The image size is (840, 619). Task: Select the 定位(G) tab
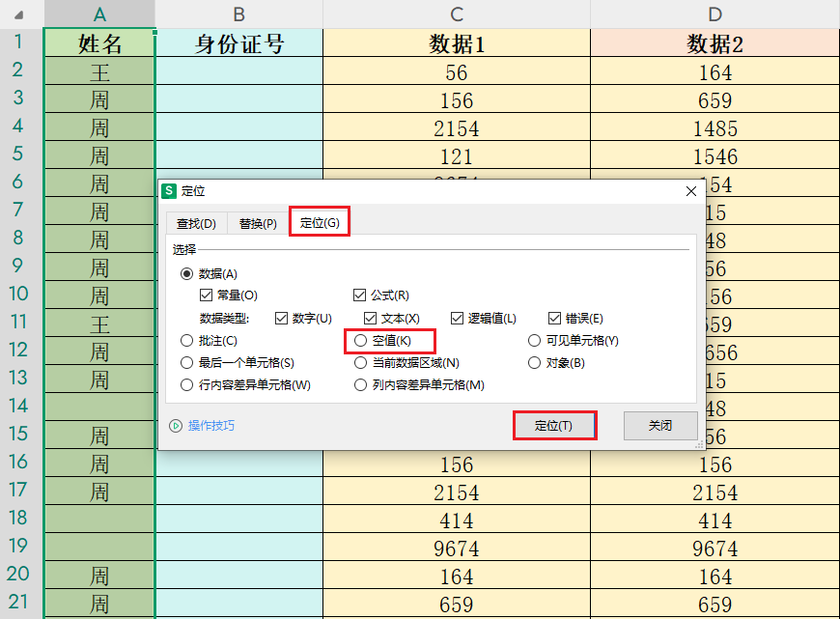pos(319,223)
